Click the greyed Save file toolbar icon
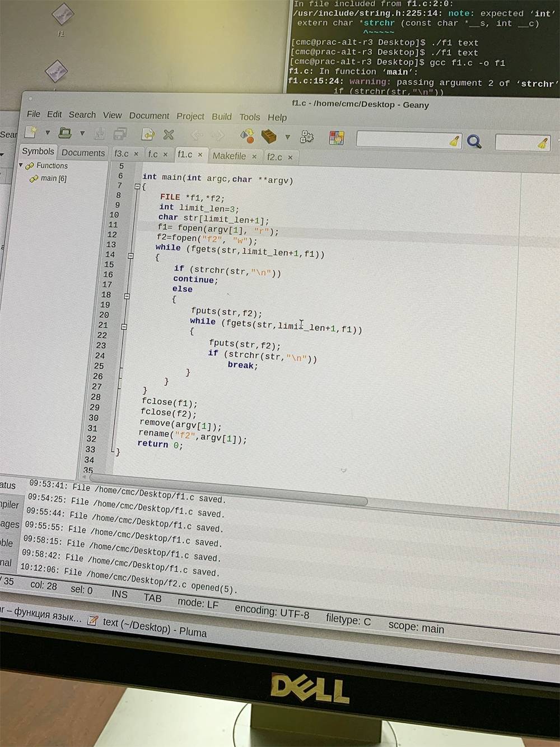The image size is (560, 747). point(100,133)
